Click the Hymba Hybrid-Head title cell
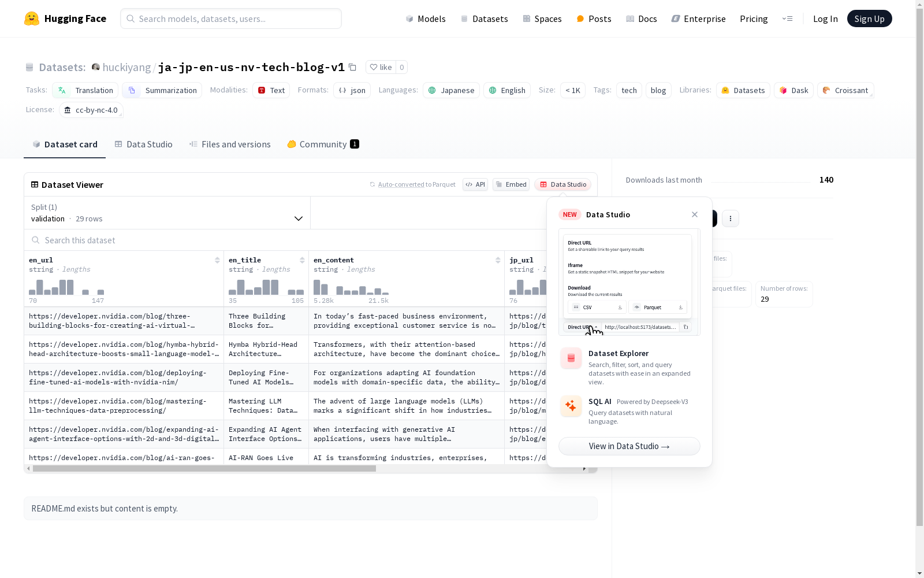Image resolution: width=924 pixels, height=578 pixels. coord(266,349)
